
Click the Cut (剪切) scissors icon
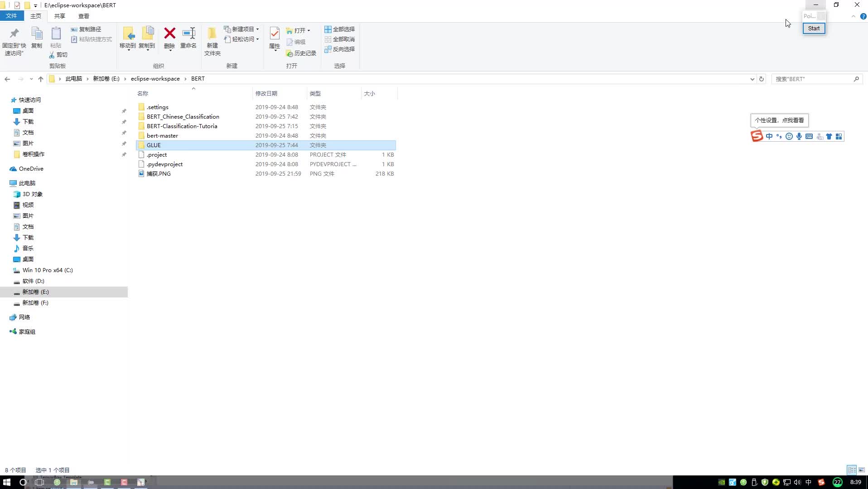click(52, 55)
